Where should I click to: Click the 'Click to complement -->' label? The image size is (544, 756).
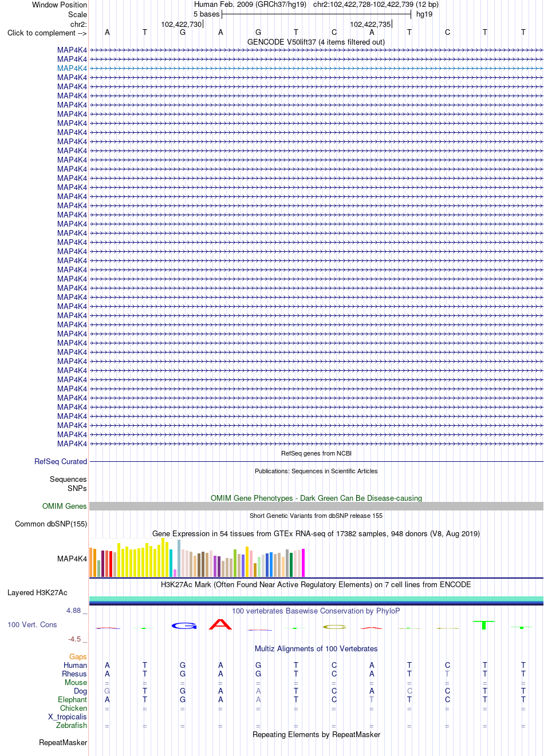[x=47, y=33]
